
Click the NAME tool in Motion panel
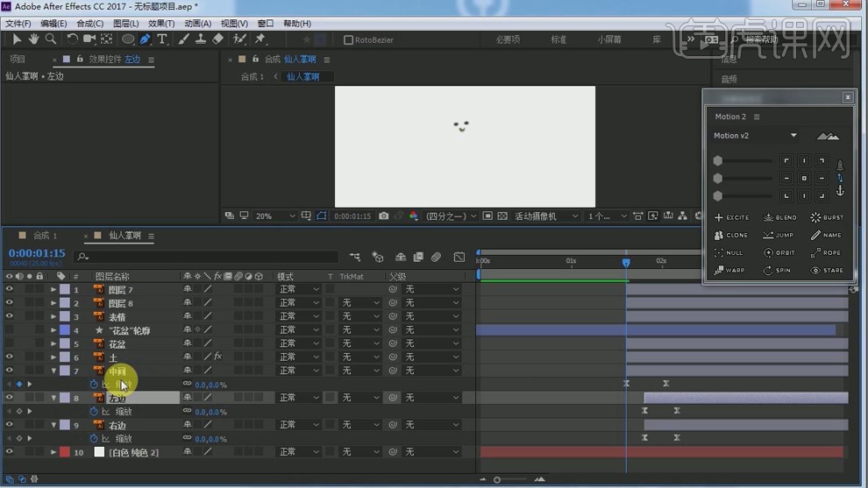[x=826, y=235]
